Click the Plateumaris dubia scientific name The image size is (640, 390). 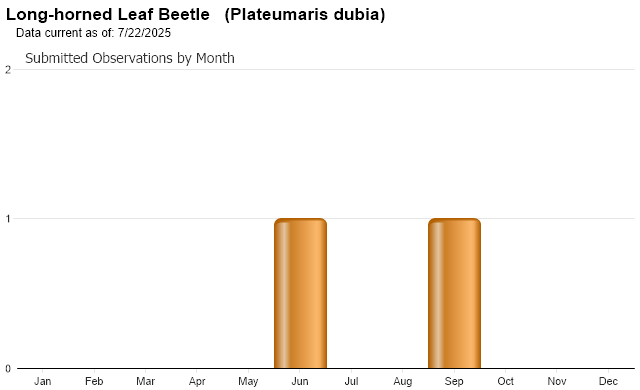[305, 15]
